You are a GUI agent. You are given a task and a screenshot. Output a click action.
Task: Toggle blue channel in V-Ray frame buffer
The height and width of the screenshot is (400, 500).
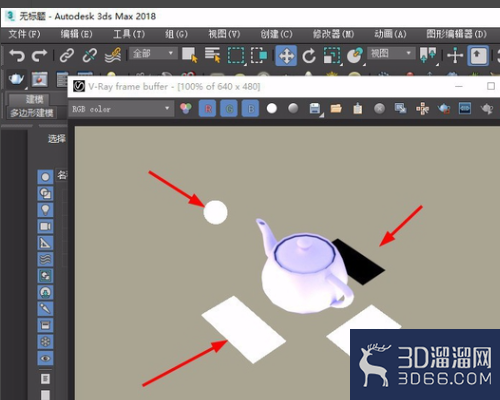[251, 108]
